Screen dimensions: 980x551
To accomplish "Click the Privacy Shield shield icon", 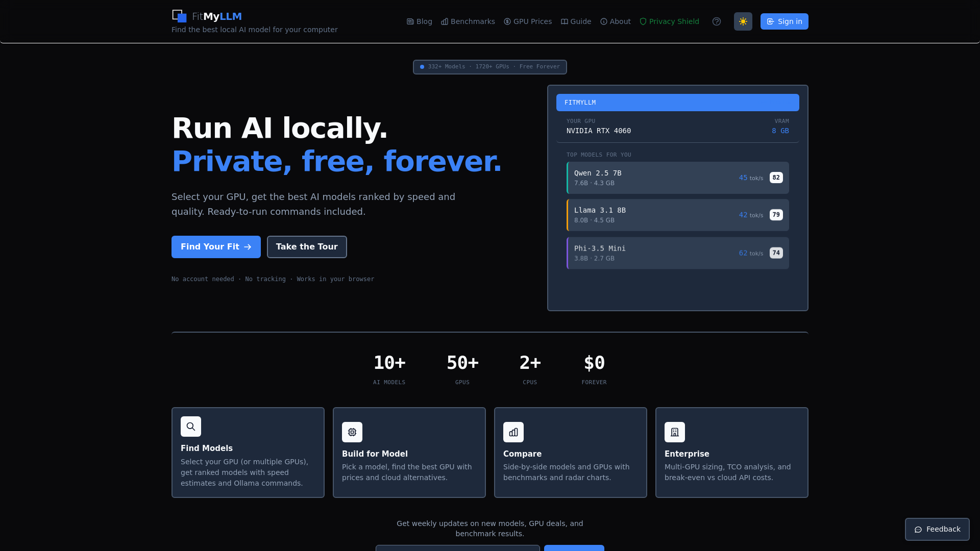I will pyautogui.click(x=643, y=21).
